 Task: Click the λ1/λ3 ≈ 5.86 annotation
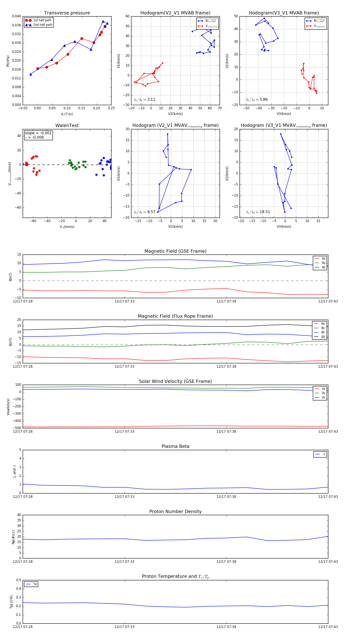click(x=257, y=100)
